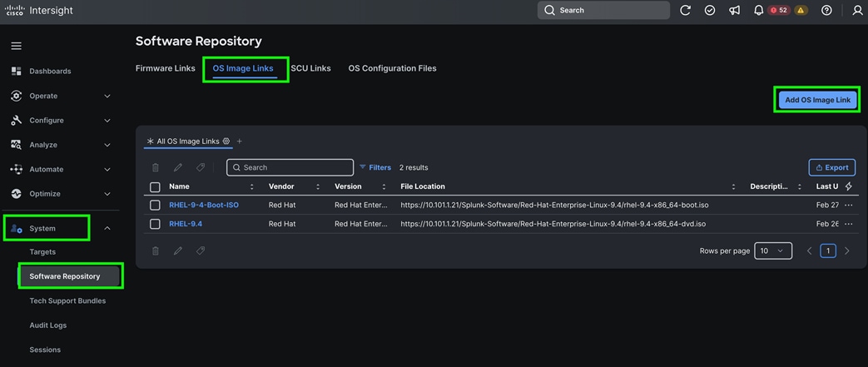Go to the previous page arrow
This screenshot has height=367, width=868.
click(809, 250)
